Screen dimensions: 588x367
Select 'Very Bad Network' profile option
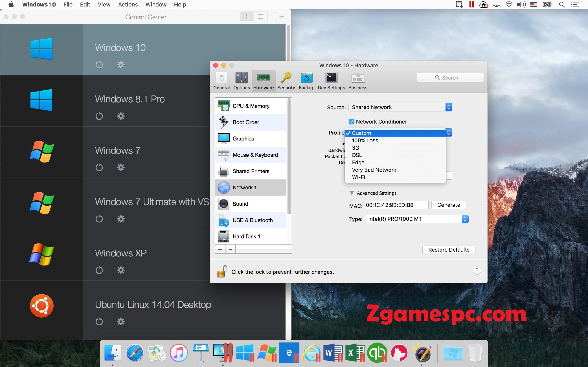point(374,170)
